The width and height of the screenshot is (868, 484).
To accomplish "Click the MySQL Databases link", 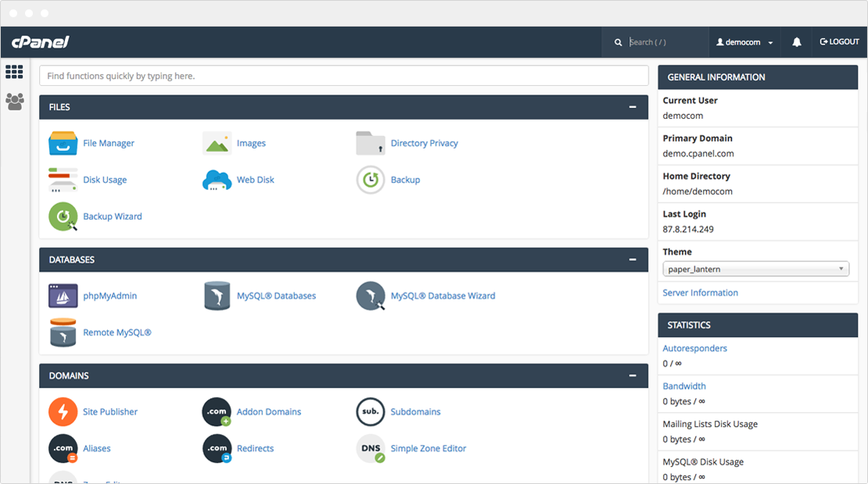I will tap(276, 296).
